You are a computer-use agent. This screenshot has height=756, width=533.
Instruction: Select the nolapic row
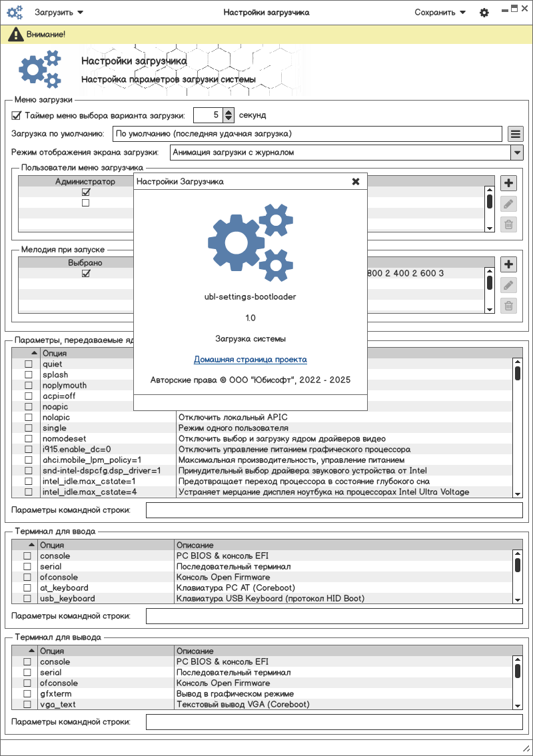click(262, 418)
